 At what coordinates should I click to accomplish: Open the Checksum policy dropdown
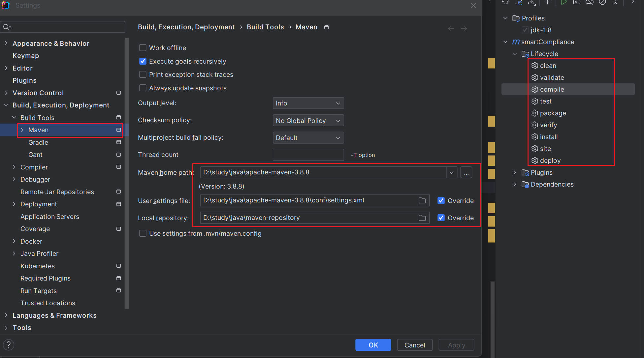[308, 121]
